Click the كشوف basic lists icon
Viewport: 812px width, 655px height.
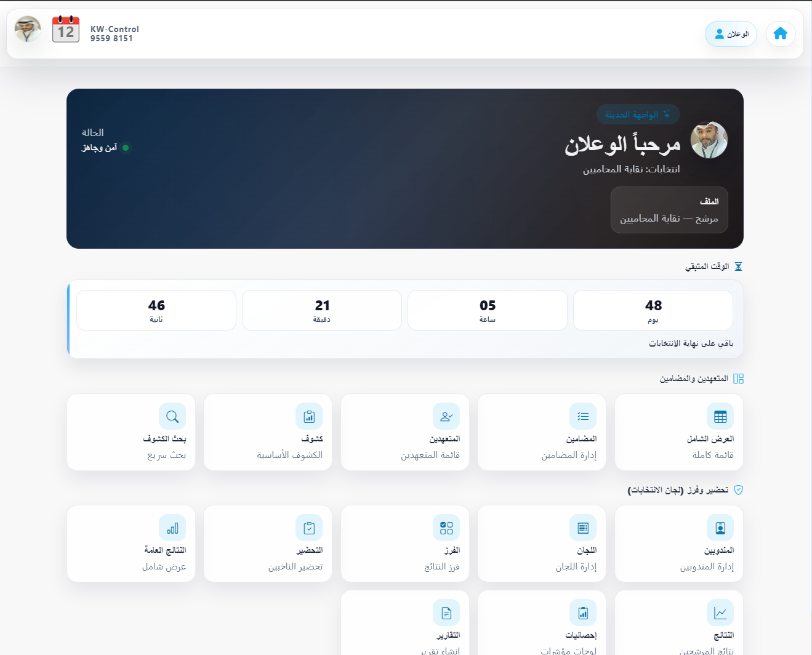tap(309, 416)
